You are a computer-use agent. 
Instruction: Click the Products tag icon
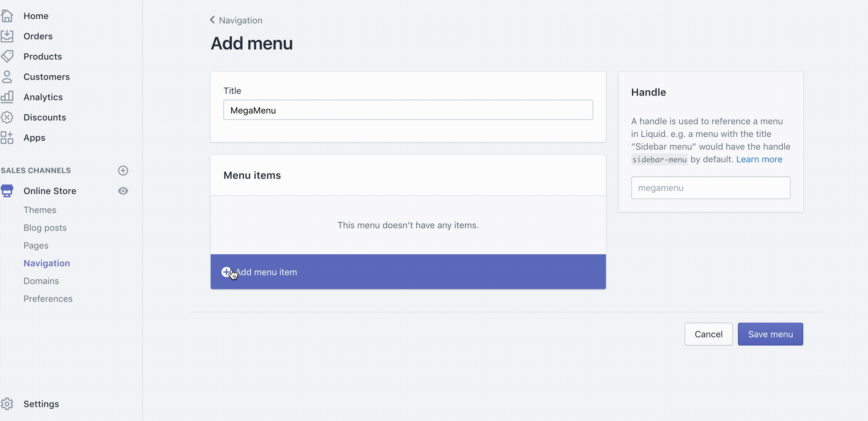tap(7, 56)
